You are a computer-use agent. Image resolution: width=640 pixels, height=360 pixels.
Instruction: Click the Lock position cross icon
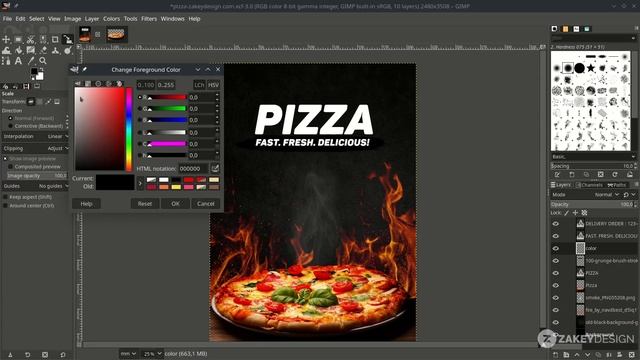point(575,213)
